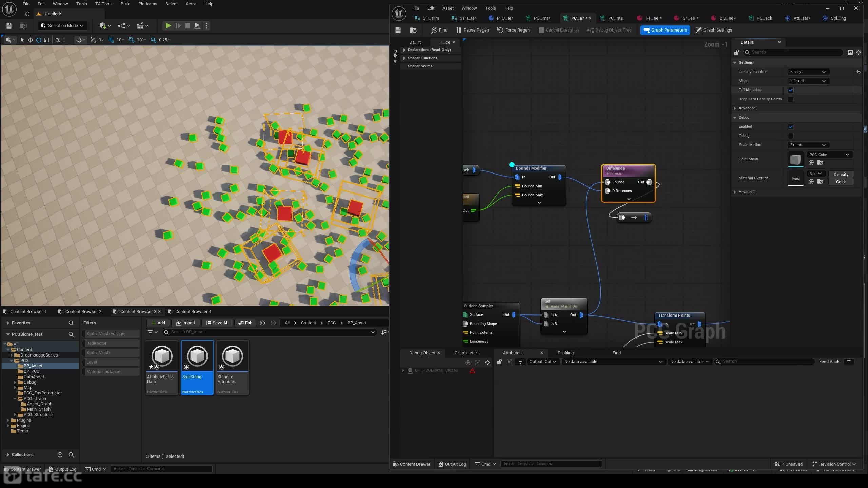
Task: Open the Scale Method Extents dropdown
Action: [808, 145]
